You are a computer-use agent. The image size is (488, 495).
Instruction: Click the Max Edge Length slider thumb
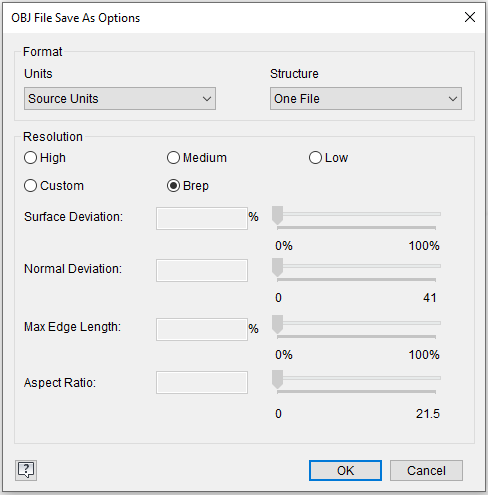[277, 324]
